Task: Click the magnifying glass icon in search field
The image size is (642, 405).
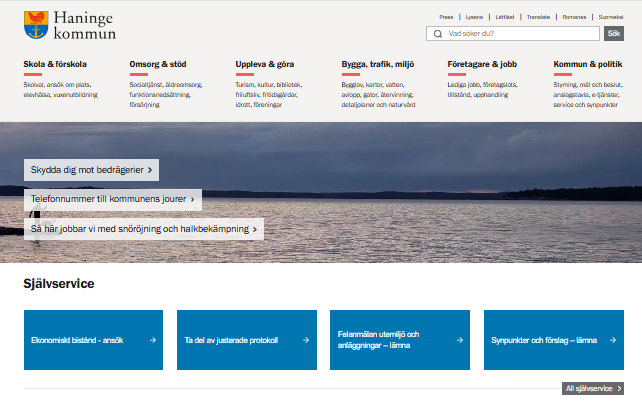Action: tap(437, 34)
